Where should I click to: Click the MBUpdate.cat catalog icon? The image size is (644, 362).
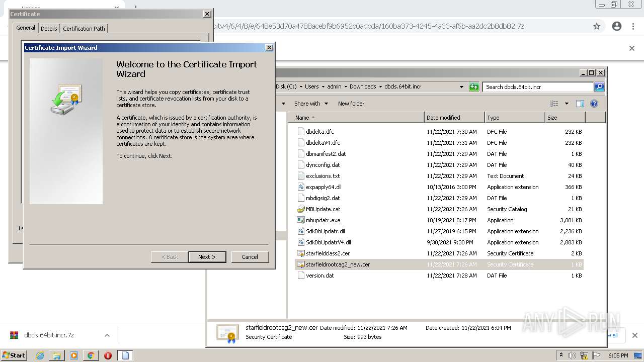(x=301, y=209)
